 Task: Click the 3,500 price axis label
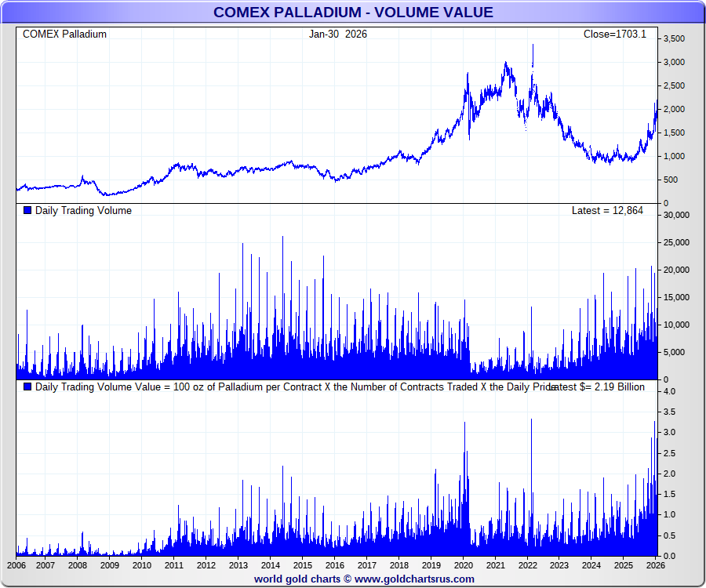(674, 38)
